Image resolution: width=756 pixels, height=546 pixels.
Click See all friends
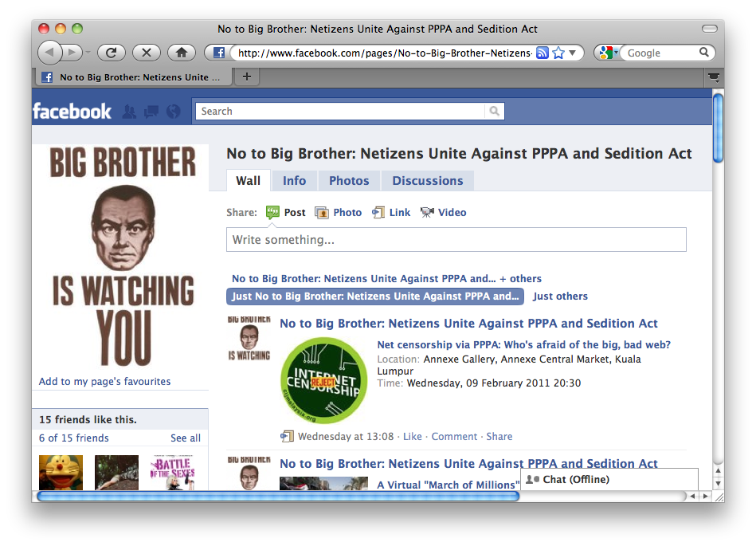[x=186, y=438]
